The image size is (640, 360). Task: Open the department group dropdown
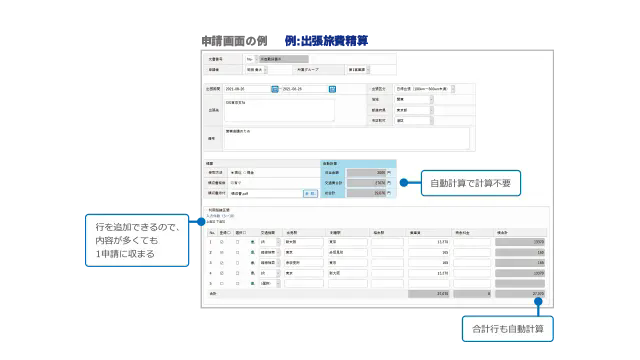(x=358, y=70)
